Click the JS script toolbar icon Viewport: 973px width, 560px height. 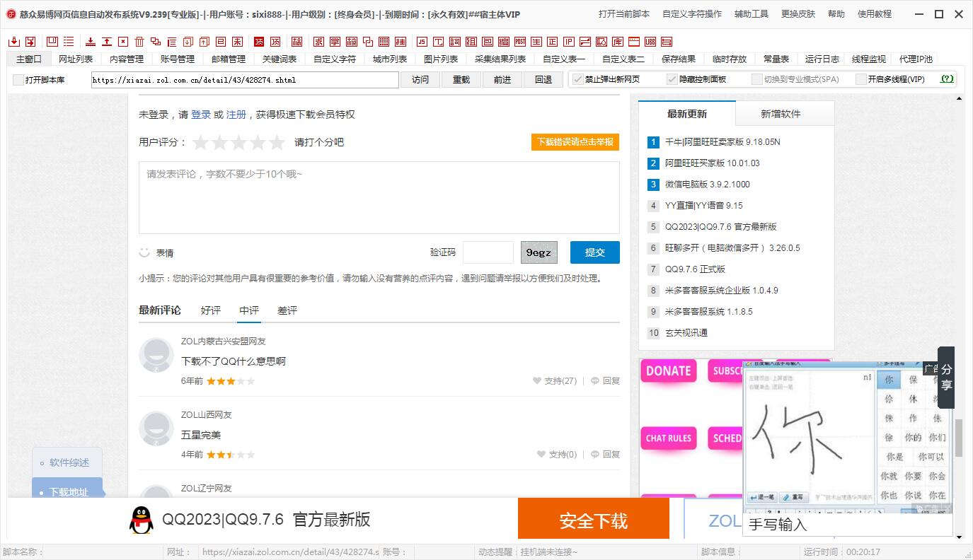tap(422, 42)
